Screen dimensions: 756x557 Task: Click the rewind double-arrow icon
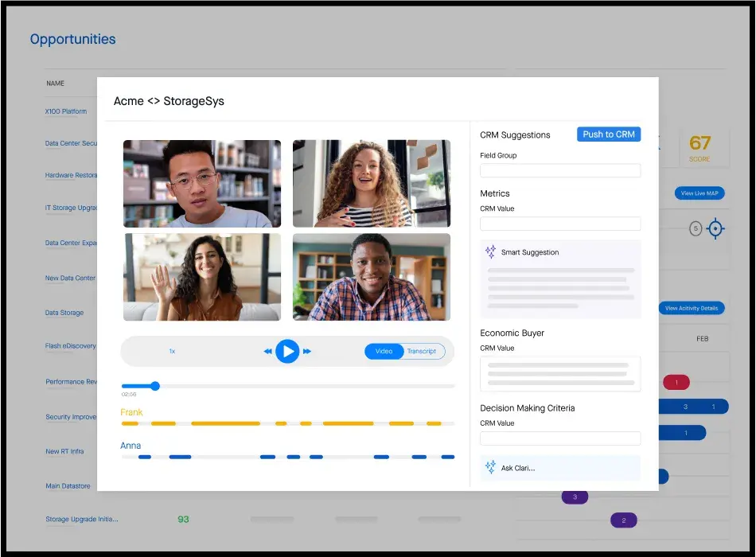coord(268,351)
